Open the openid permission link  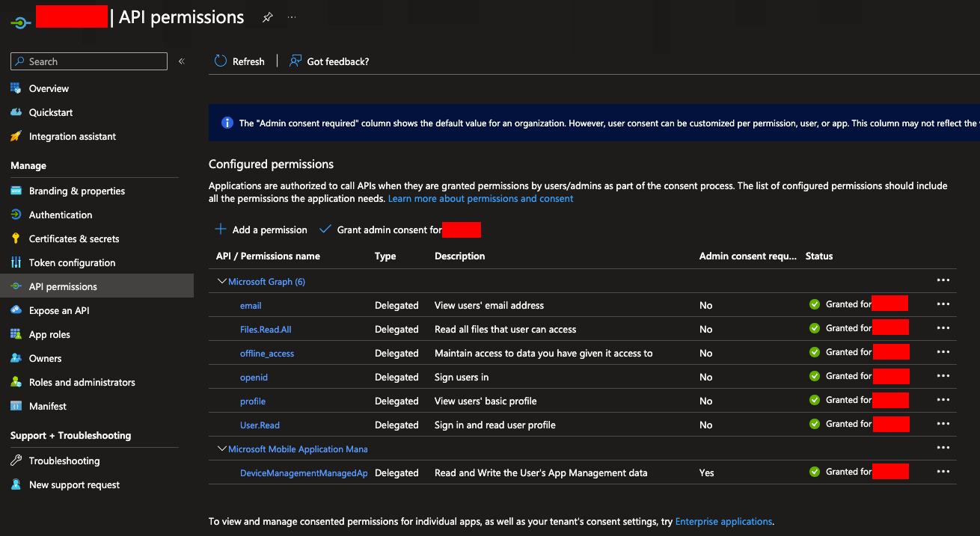(x=254, y=378)
